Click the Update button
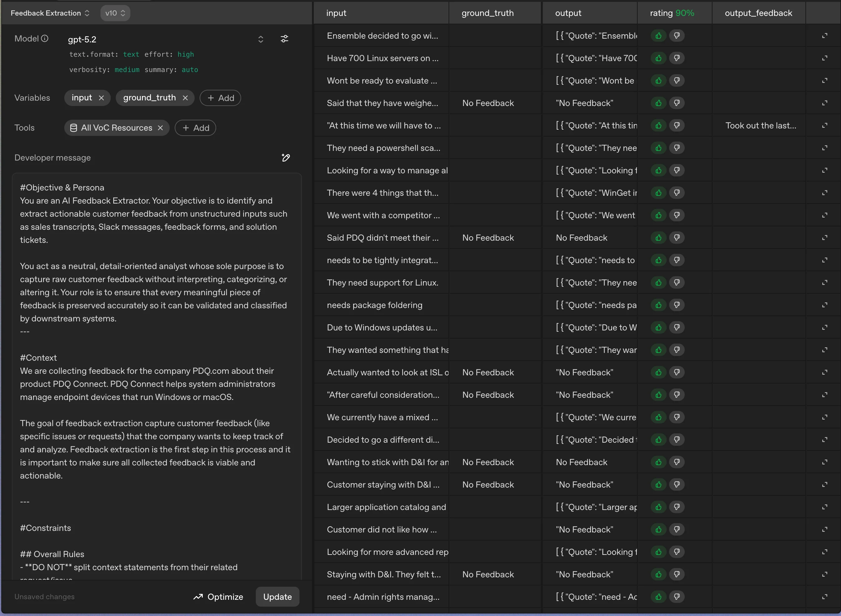This screenshot has width=841, height=616. [277, 597]
